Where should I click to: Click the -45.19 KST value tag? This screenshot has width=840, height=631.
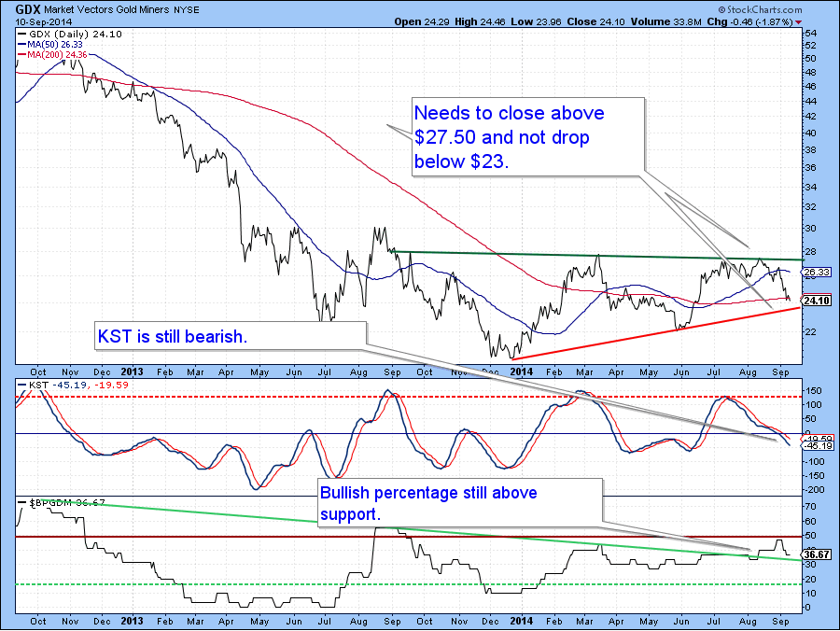tap(819, 445)
